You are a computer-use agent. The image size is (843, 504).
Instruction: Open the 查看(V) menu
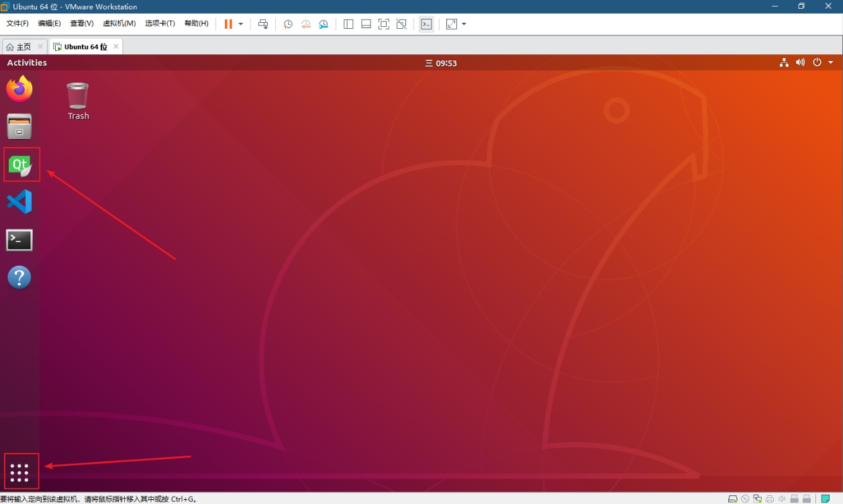pyautogui.click(x=82, y=23)
